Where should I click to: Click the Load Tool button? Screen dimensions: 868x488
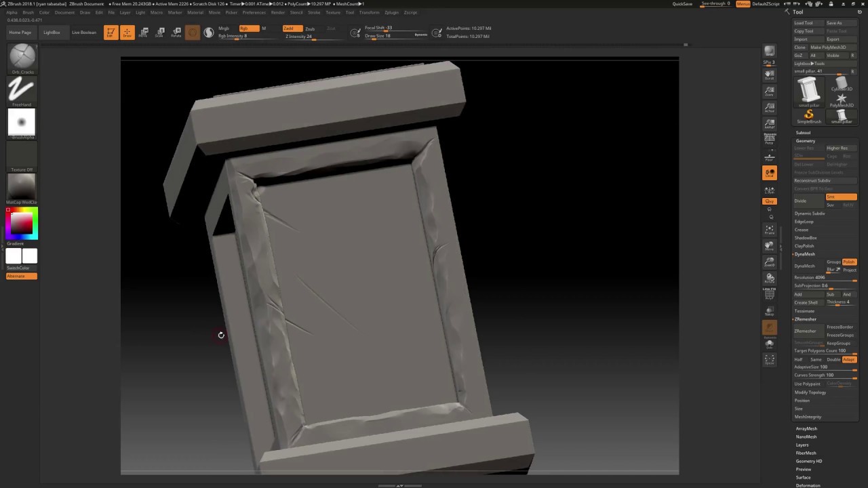pyautogui.click(x=808, y=23)
